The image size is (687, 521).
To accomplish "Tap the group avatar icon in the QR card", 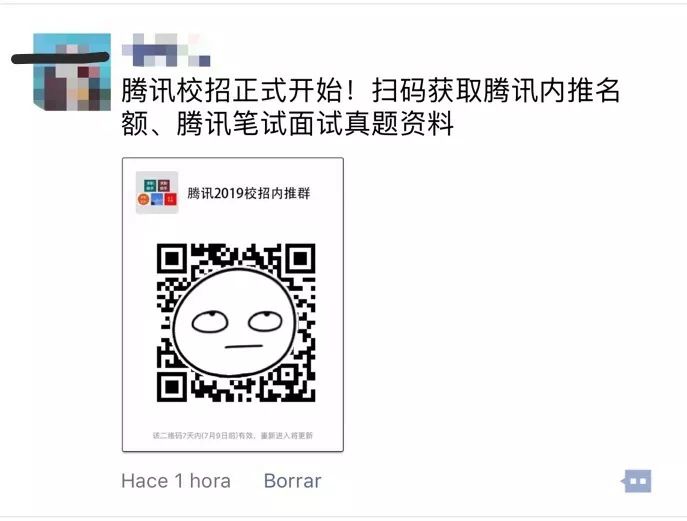I will (x=157, y=192).
